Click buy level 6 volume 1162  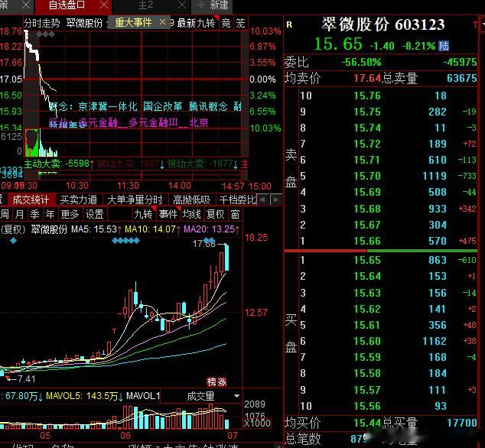(x=435, y=341)
